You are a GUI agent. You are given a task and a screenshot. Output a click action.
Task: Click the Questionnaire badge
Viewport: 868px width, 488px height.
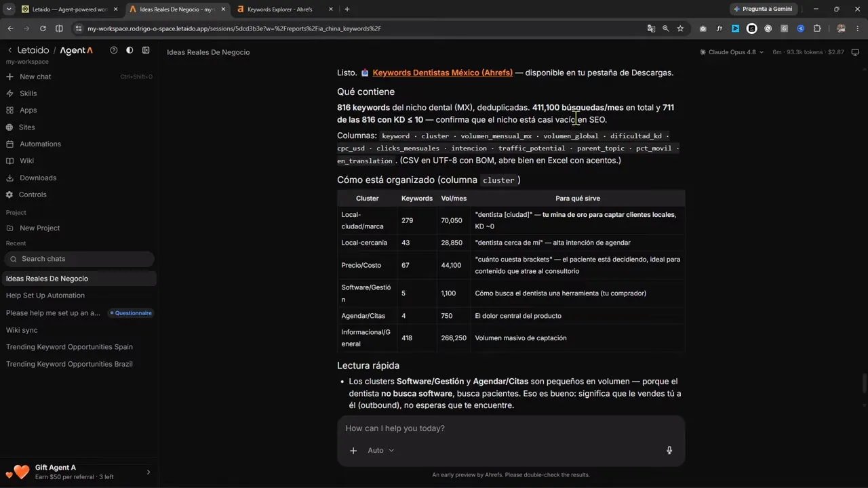coord(131,313)
